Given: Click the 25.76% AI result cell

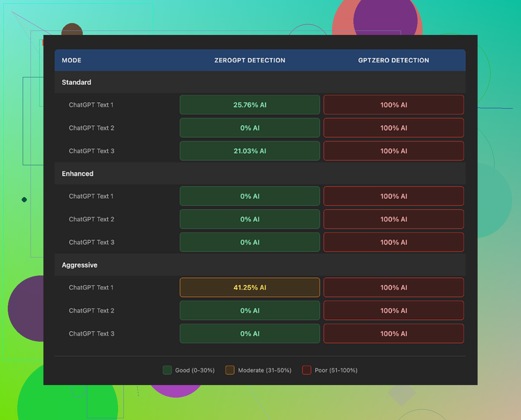Looking at the screenshot, I should coord(250,105).
